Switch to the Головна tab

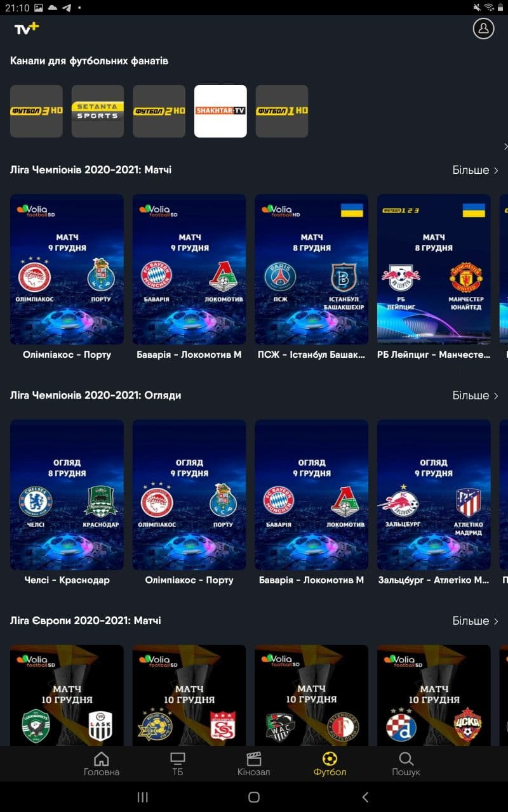tap(102, 763)
